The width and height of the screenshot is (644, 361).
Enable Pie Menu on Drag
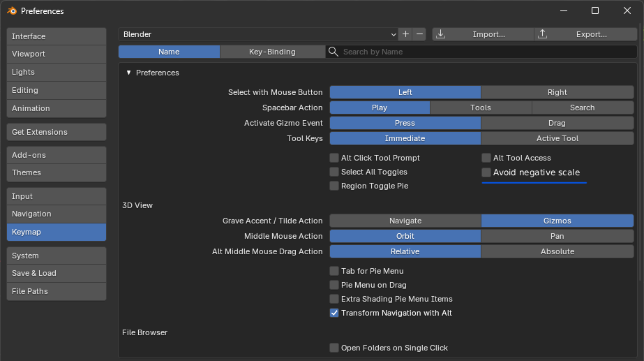pyautogui.click(x=334, y=285)
